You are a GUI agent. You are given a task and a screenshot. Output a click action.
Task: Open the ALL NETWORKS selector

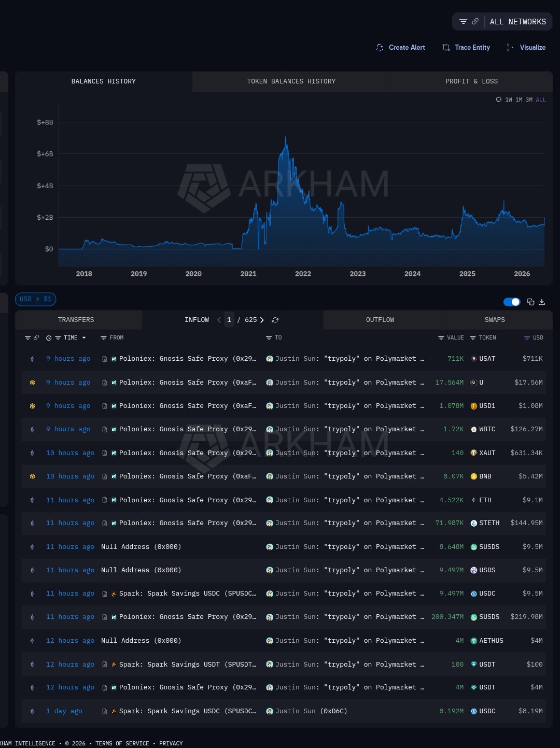pos(517,22)
